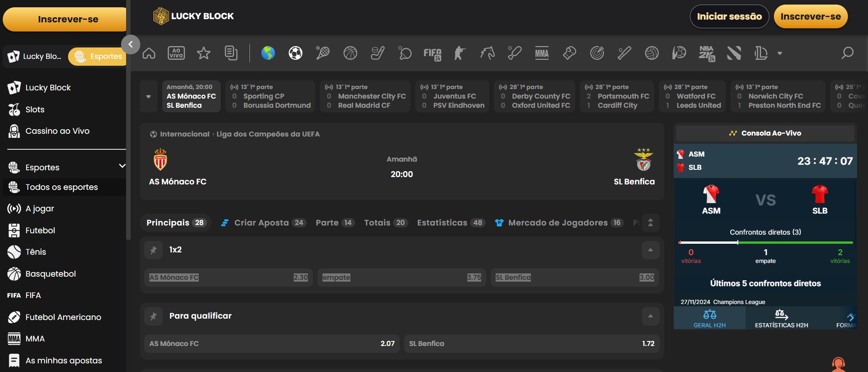
Task: Bet on SL Benfica at 3.00
Action: click(x=575, y=278)
